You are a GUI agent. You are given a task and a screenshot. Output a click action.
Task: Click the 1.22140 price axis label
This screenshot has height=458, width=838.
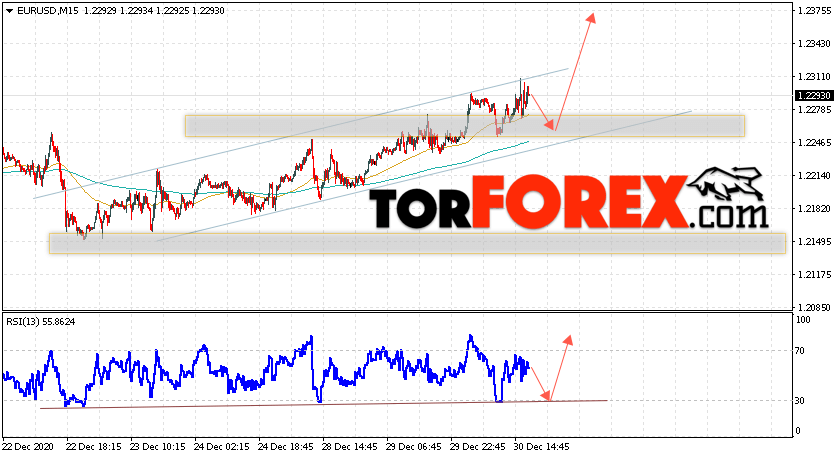point(814,176)
